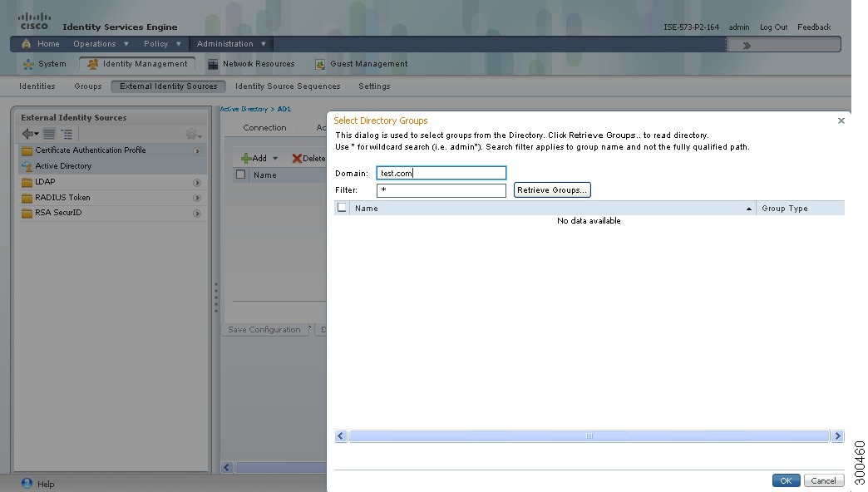
Task: Open the Policy dropdown menu
Action: click(x=162, y=44)
